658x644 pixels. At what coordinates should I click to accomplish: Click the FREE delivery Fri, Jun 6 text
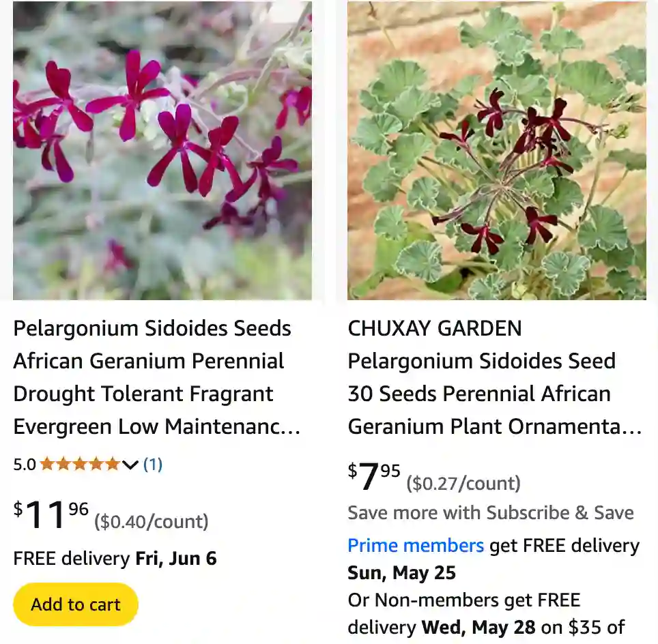tap(115, 559)
